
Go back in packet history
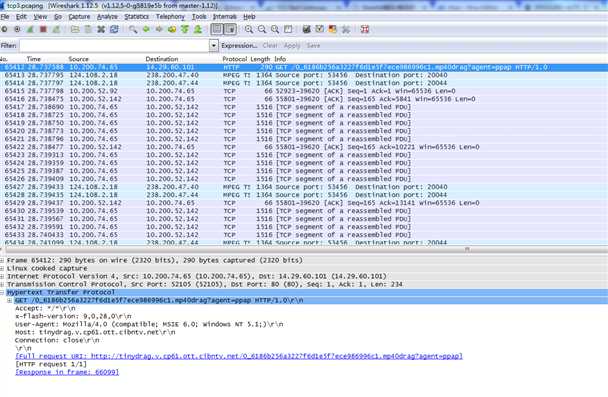tap(146, 29)
